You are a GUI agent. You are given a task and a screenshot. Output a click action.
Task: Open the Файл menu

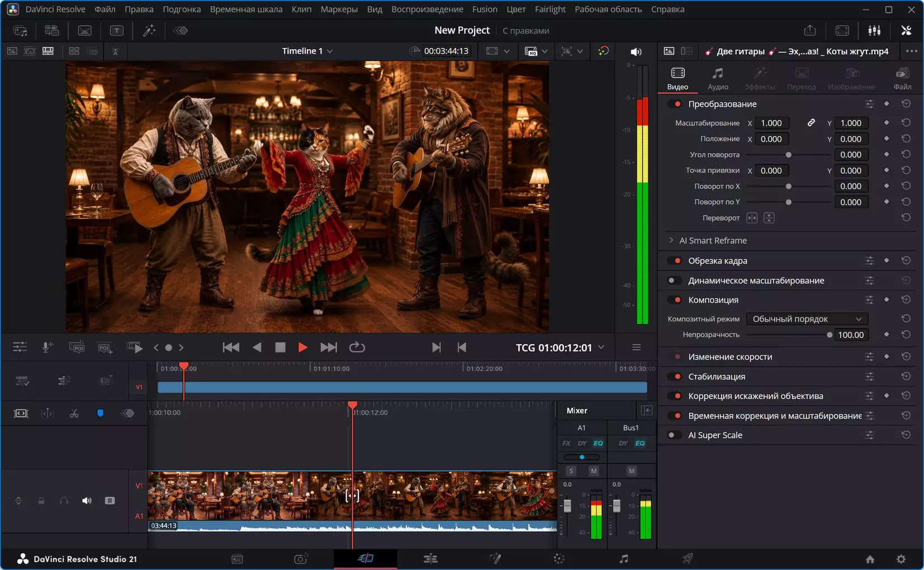coord(105,9)
